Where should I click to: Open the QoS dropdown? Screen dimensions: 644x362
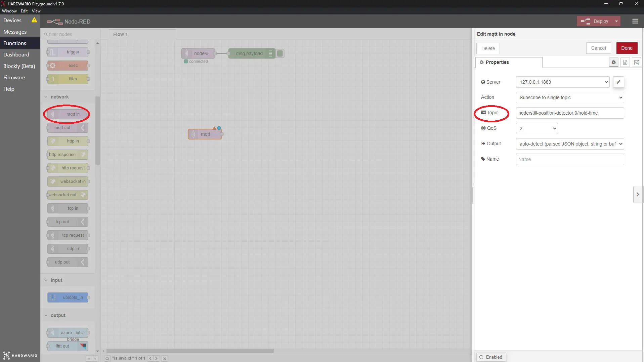tap(537, 128)
